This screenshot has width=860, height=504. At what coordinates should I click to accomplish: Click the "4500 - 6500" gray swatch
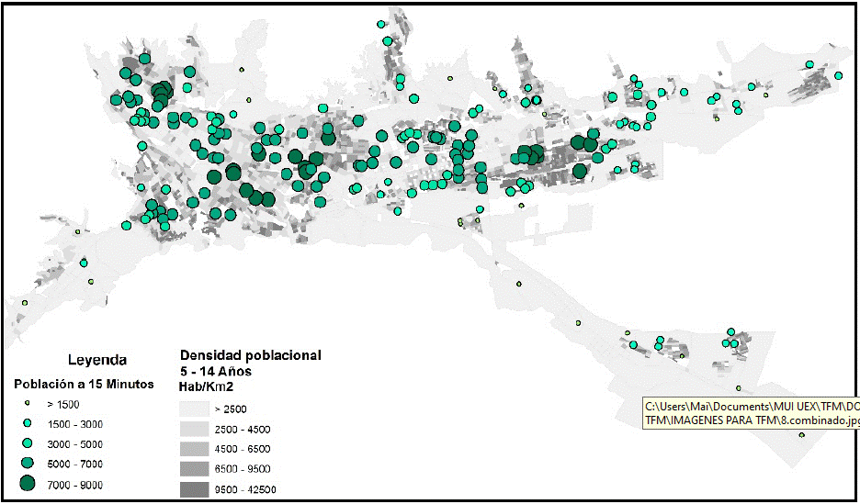point(193,449)
